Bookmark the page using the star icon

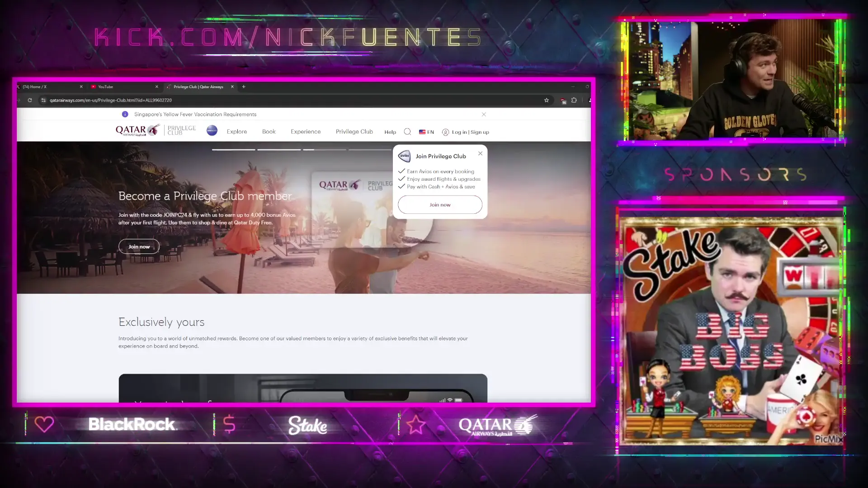[x=547, y=100]
